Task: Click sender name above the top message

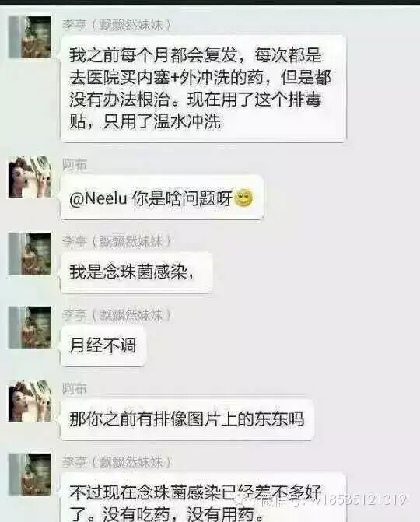Action: [x=117, y=26]
